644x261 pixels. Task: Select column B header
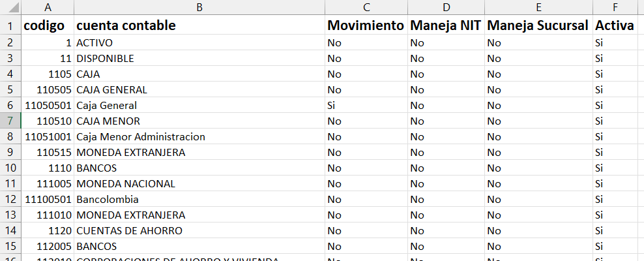point(199,7)
